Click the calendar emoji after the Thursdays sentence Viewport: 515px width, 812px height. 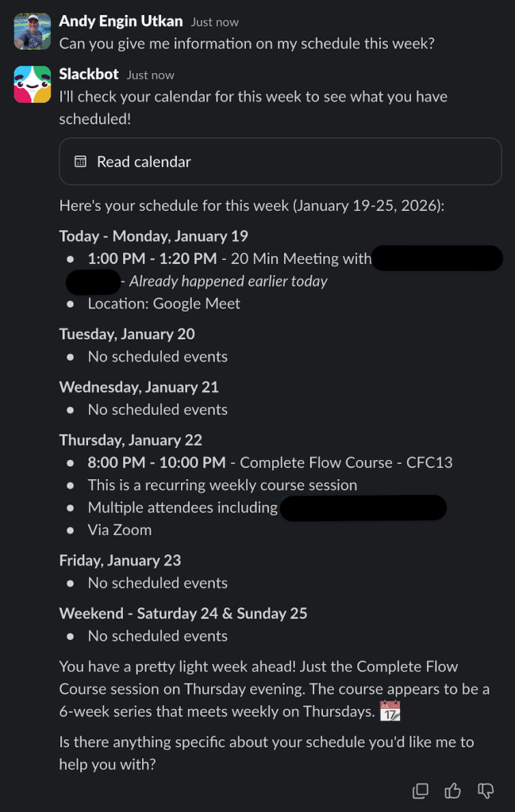point(390,711)
